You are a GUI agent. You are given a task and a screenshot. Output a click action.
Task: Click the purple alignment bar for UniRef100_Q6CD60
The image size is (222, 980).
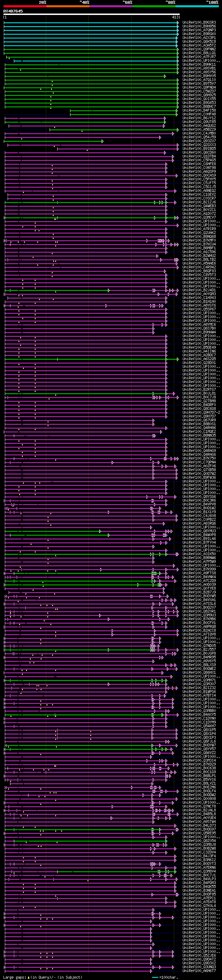85,153
